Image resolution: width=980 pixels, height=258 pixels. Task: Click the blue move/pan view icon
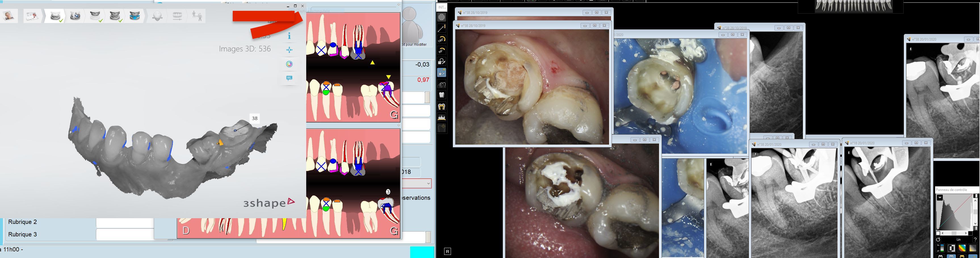[x=289, y=50]
